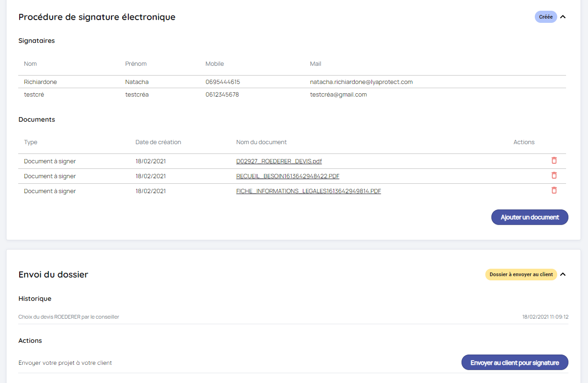Screen dimensions: 588x383
Task: Remove the FICHE_INFORMATIONS_LEGALES document
Action: (554, 190)
